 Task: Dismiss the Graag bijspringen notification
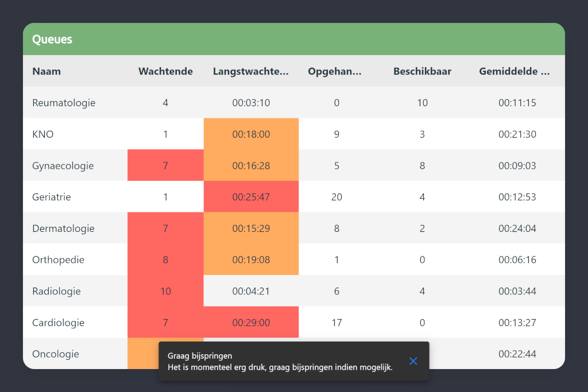coord(413,361)
